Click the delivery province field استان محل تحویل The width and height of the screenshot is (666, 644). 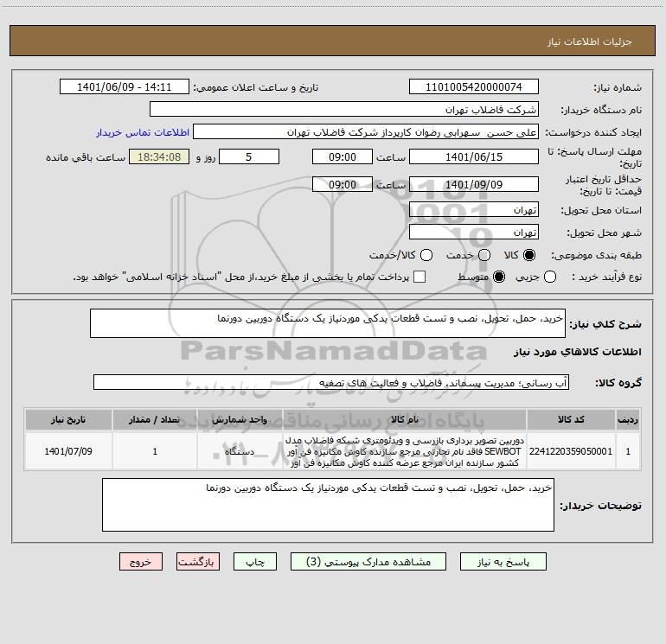pyautogui.click(x=474, y=210)
